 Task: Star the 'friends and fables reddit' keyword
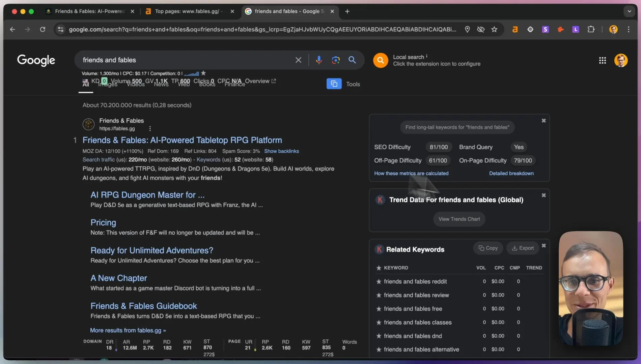pyautogui.click(x=379, y=281)
